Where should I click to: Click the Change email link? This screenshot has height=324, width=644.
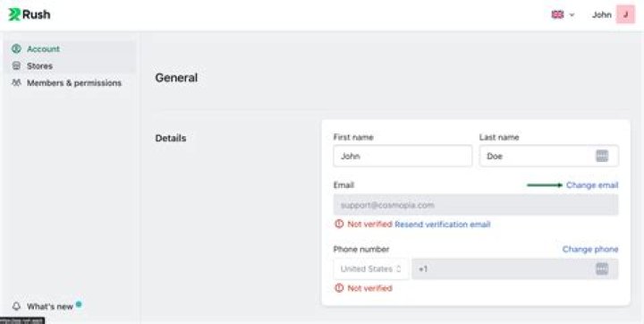click(592, 185)
